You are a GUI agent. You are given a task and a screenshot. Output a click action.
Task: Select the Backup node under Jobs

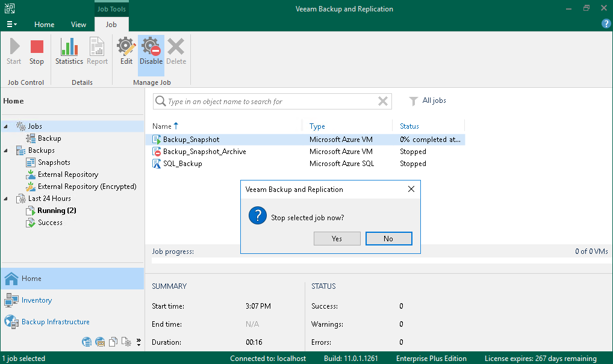coord(49,138)
